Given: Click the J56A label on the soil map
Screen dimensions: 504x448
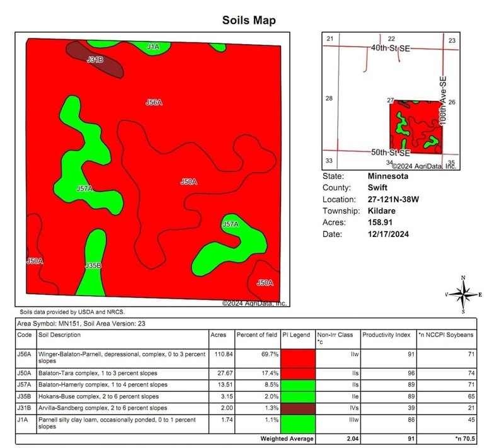Looking at the screenshot, I should (154, 103).
